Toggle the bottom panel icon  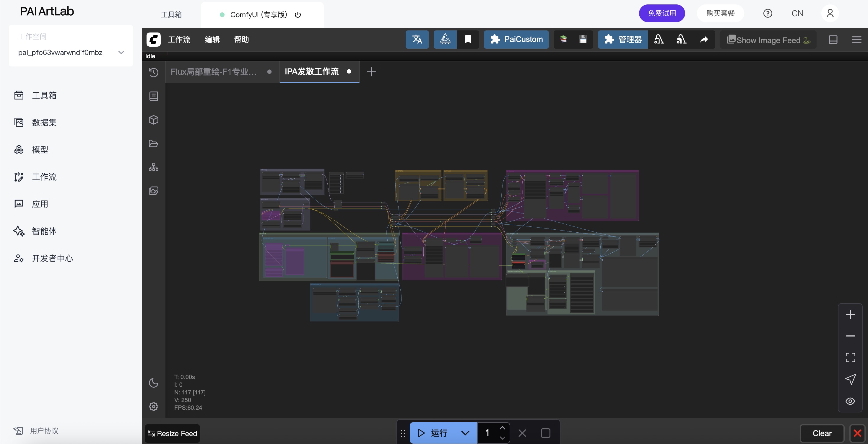coord(833,39)
